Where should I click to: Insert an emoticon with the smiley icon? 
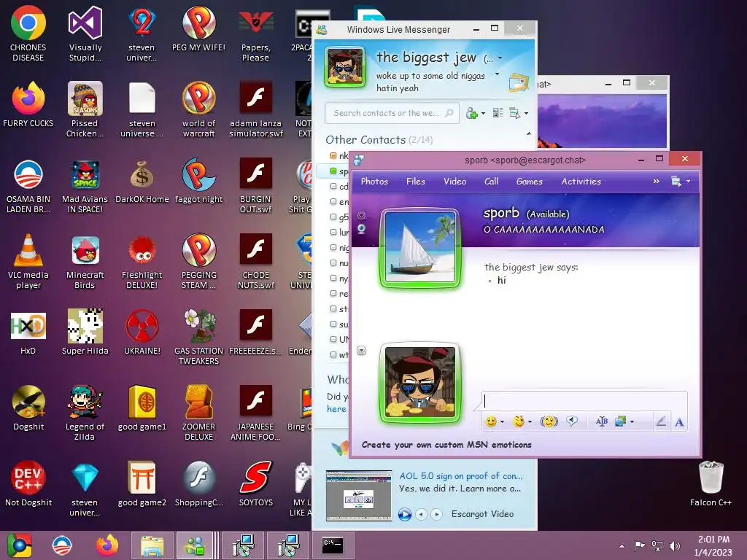point(491,421)
